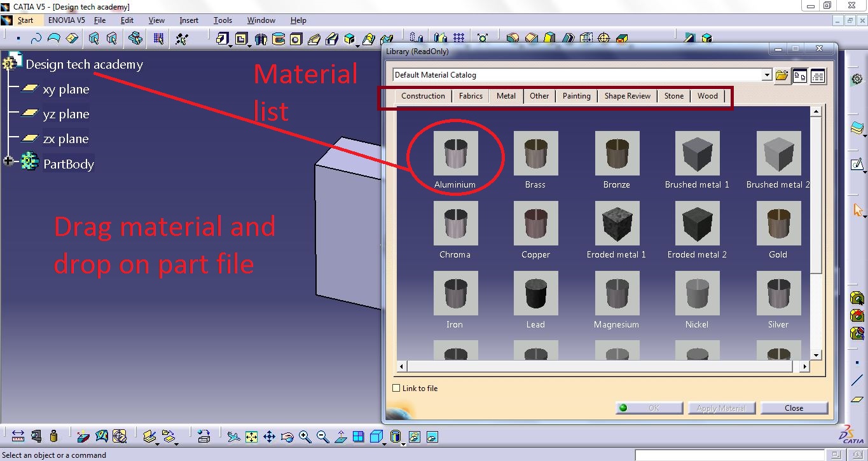Activate the Pan view tool
The image size is (868, 461).
tap(269, 437)
